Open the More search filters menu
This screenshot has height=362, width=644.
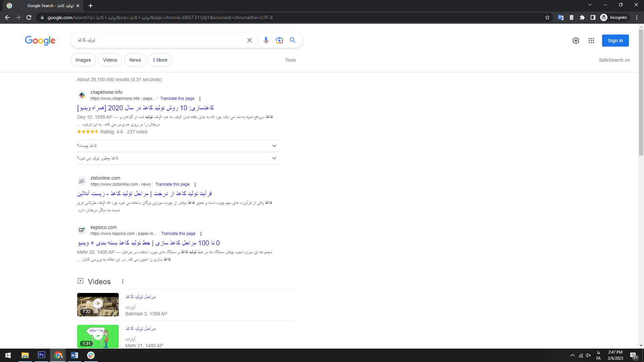point(160,60)
